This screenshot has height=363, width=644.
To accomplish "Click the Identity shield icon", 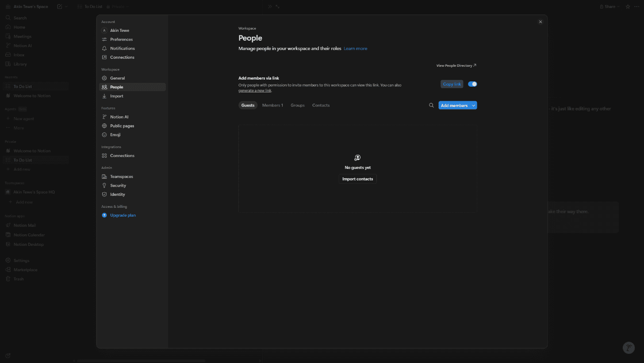I will click(x=104, y=195).
